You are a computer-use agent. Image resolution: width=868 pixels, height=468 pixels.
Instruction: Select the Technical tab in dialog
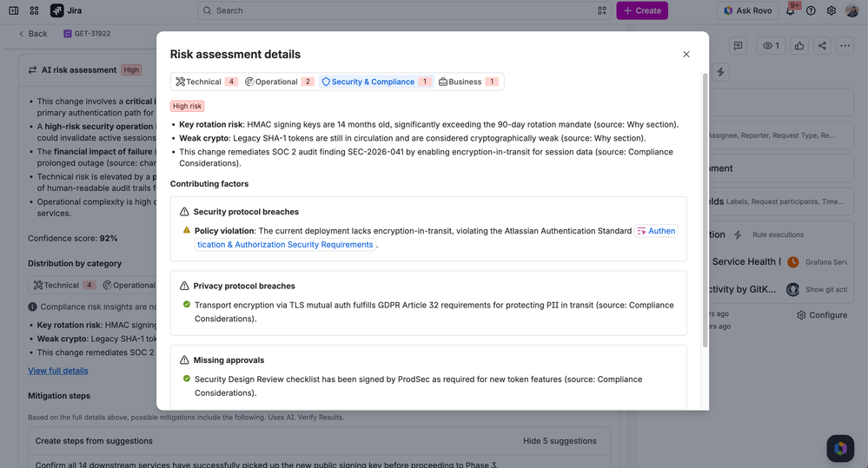pos(207,82)
